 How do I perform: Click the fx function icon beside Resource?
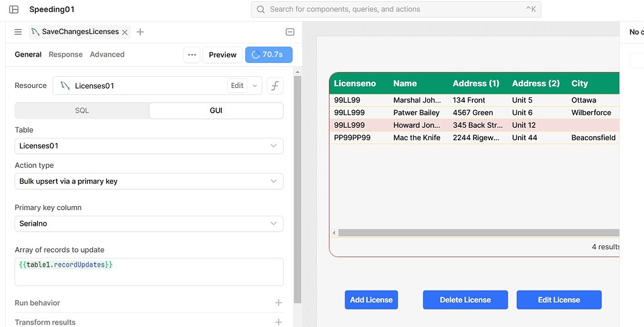coord(275,86)
